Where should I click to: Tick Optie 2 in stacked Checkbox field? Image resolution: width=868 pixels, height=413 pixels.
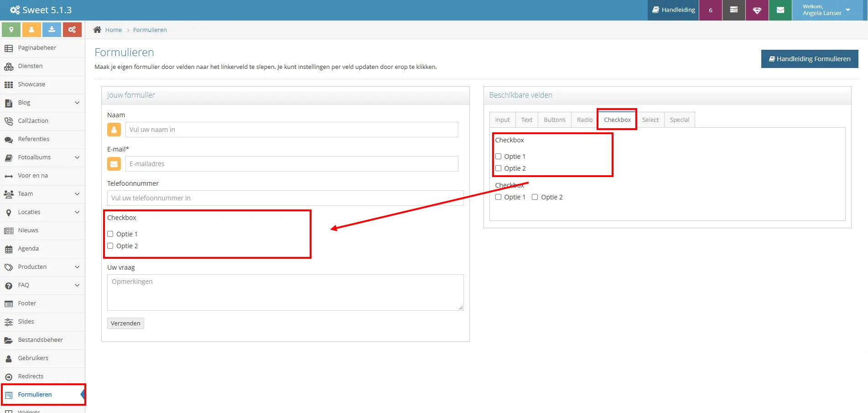[499, 168]
